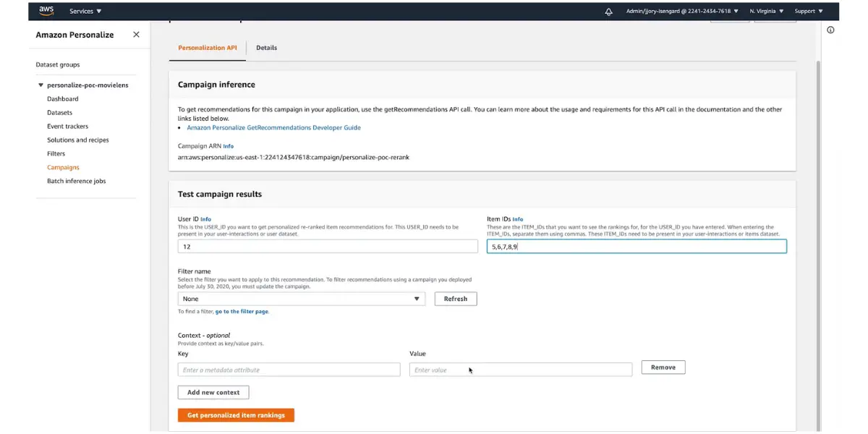Click Info next to Campaign ARN
The height and width of the screenshot is (434, 868).
(x=229, y=146)
